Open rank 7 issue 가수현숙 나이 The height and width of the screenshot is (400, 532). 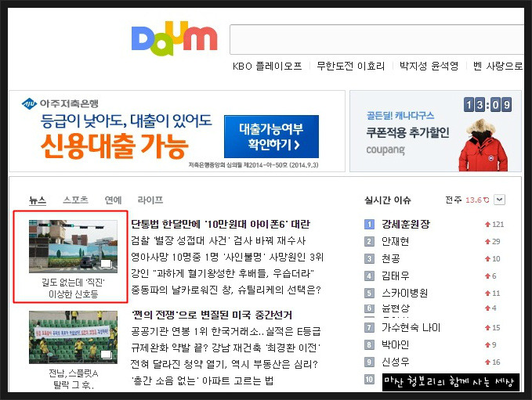pyautogui.click(x=411, y=327)
